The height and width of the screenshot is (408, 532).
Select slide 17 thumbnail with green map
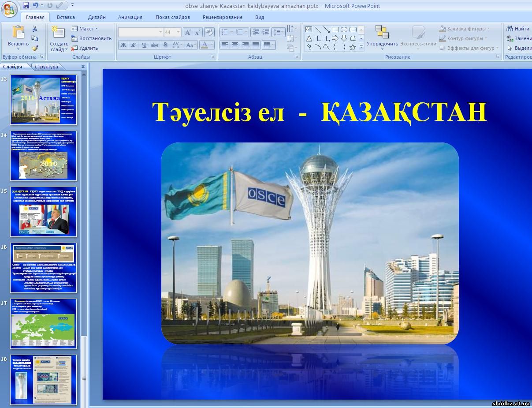point(44,324)
